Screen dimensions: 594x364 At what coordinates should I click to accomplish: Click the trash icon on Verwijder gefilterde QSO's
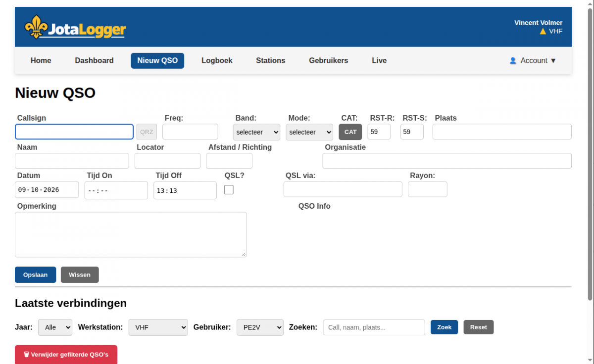26,355
